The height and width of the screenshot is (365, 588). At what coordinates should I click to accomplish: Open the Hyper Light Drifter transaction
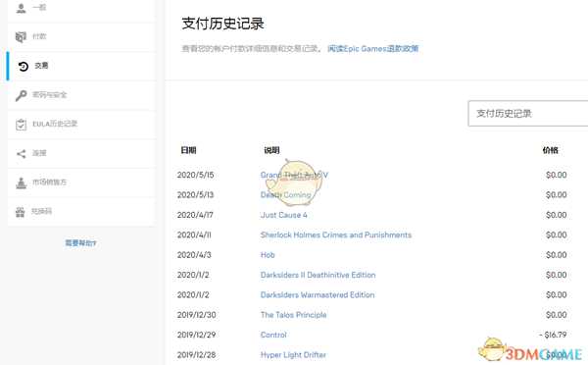pyautogui.click(x=293, y=354)
